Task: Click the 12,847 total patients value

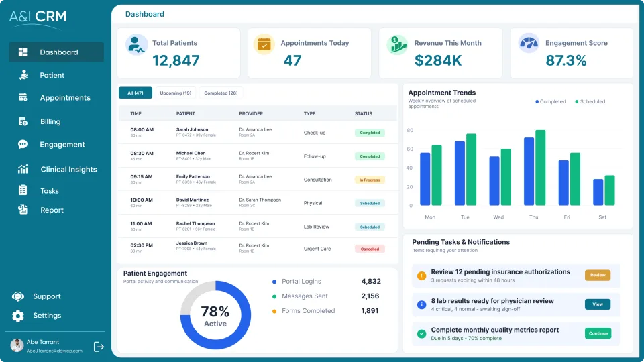Action: pos(176,60)
